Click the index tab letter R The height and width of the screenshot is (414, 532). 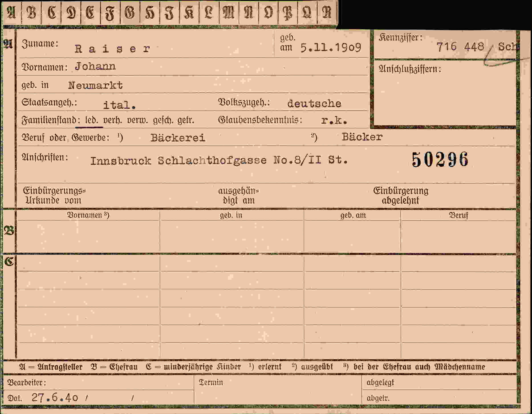tap(327, 12)
